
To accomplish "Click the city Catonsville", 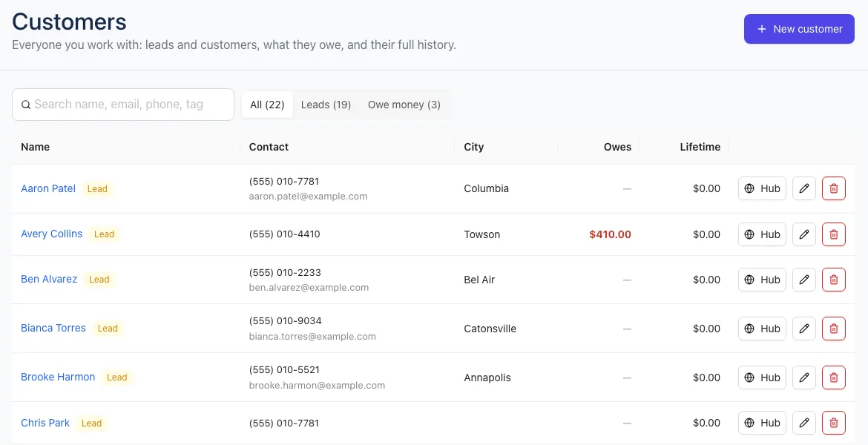I will [490, 329].
